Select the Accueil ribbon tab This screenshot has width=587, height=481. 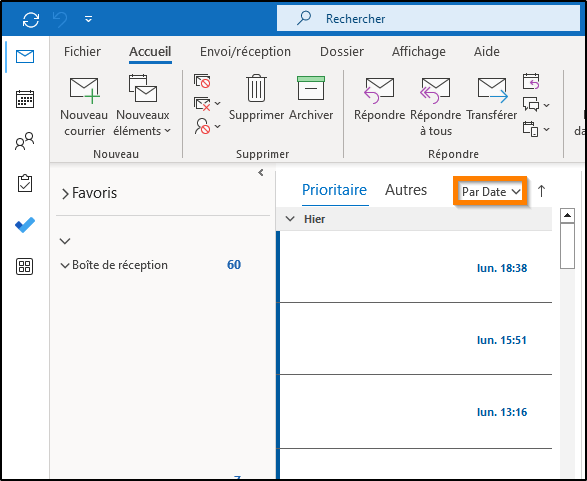(150, 52)
